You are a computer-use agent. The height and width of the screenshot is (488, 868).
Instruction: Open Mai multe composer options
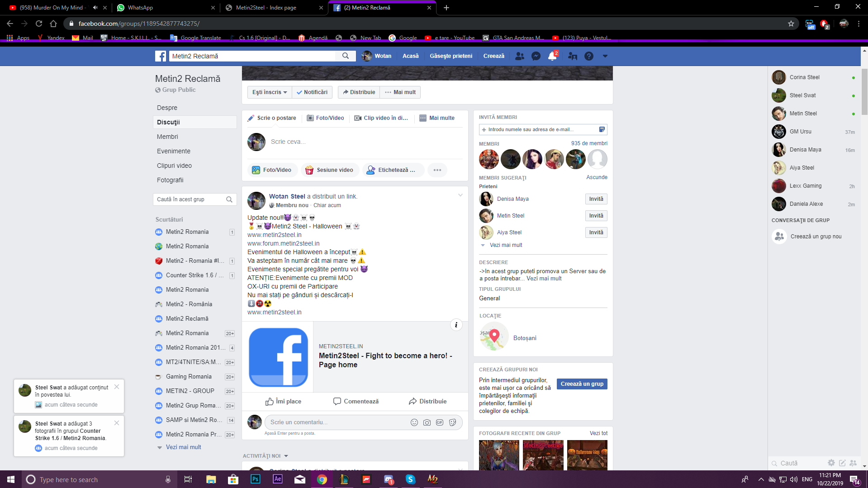(x=437, y=118)
